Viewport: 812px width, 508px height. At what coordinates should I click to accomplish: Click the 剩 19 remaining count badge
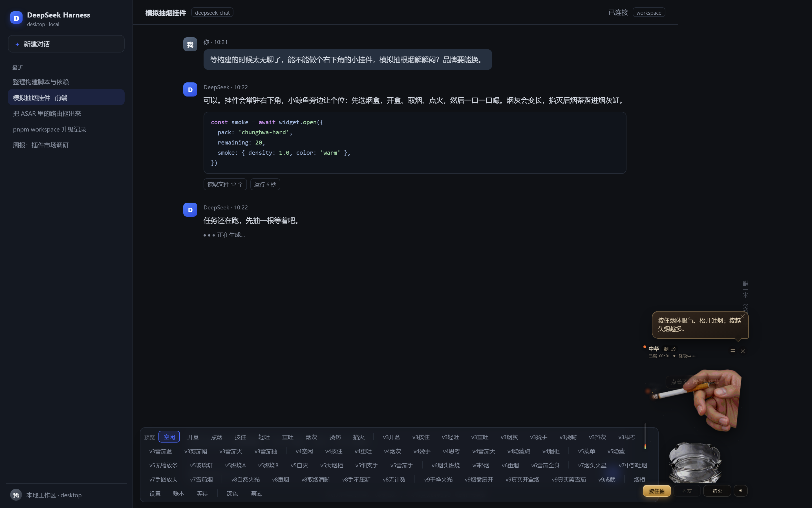(670, 349)
